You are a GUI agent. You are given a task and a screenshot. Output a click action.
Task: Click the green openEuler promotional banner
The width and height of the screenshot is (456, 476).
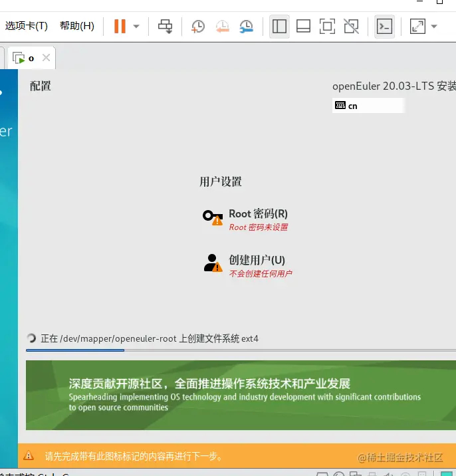(241, 396)
